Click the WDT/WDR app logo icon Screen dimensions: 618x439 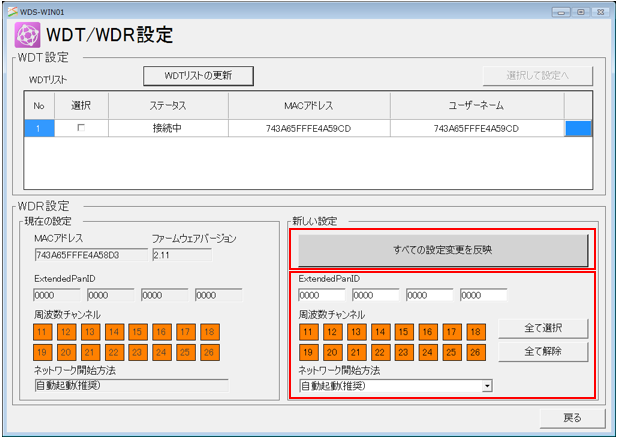27,37
